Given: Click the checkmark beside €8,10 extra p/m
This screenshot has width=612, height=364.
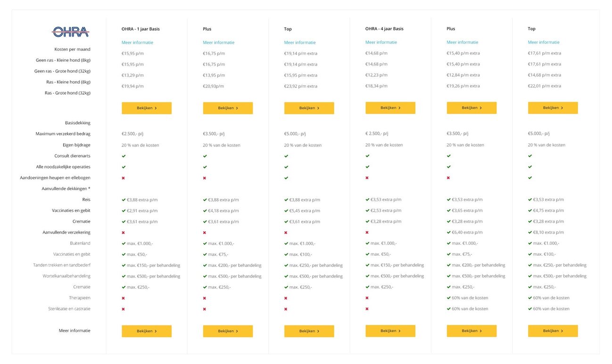Looking at the screenshot, I should pos(530,232).
